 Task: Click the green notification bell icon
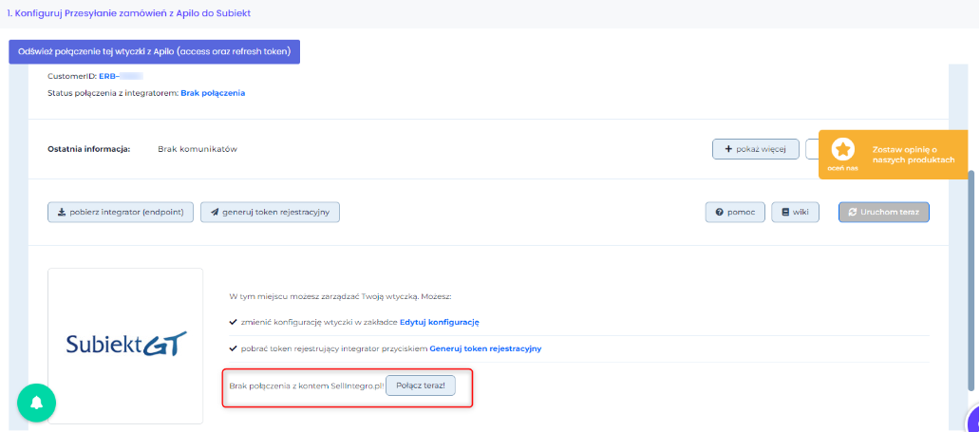[x=37, y=402]
